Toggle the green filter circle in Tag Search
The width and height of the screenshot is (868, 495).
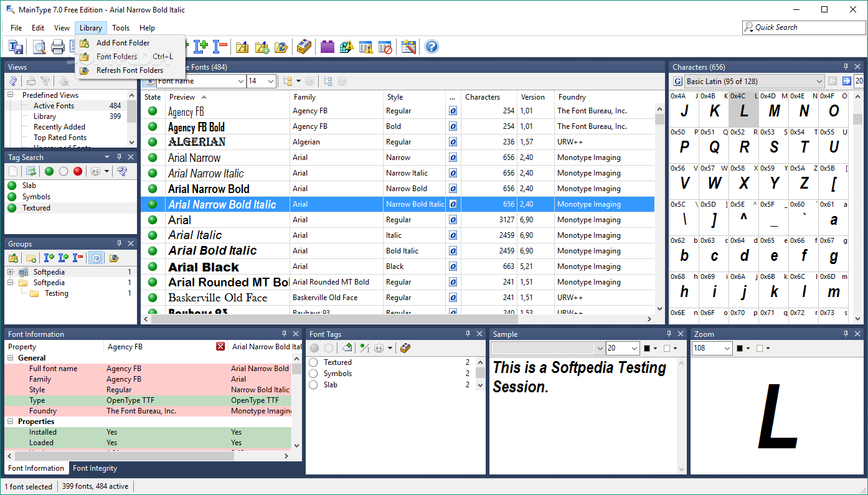click(49, 171)
